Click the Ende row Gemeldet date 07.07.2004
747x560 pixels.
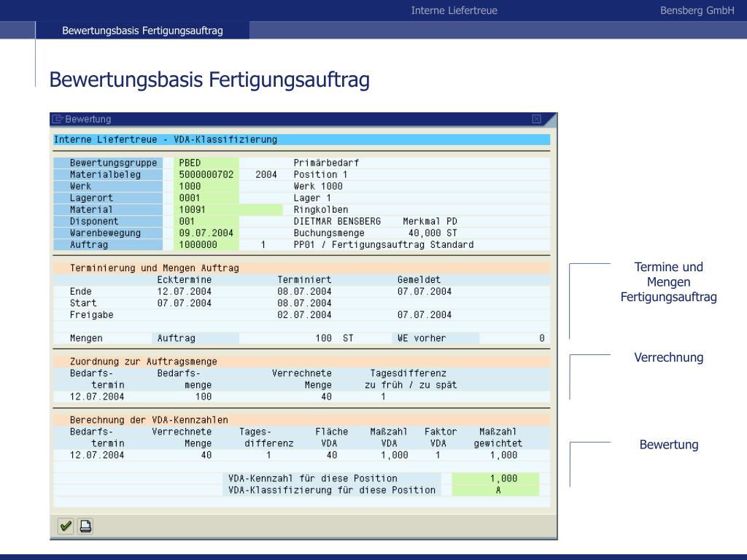(x=425, y=292)
